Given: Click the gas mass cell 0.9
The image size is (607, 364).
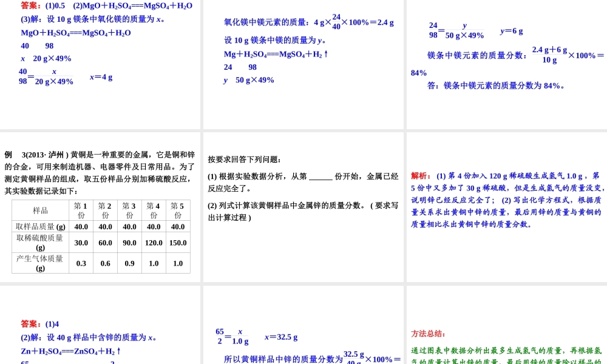Looking at the screenshot, I should [129, 263].
